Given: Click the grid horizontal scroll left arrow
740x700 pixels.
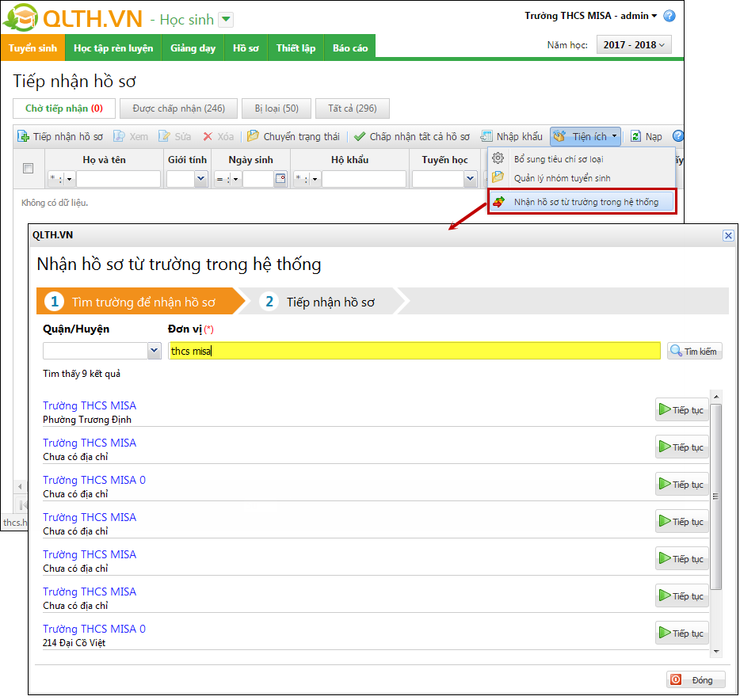Looking at the screenshot, I should 20,486.
